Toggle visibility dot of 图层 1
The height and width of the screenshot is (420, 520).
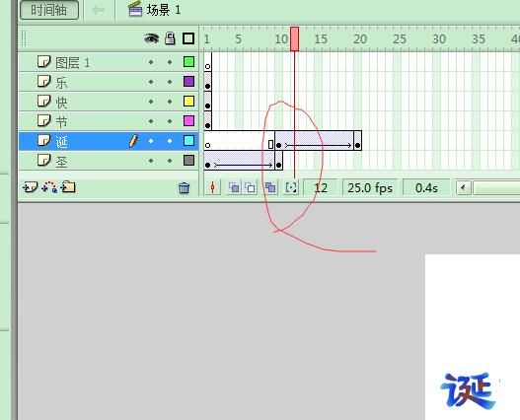pyautogui.click(x=151, y=62)
